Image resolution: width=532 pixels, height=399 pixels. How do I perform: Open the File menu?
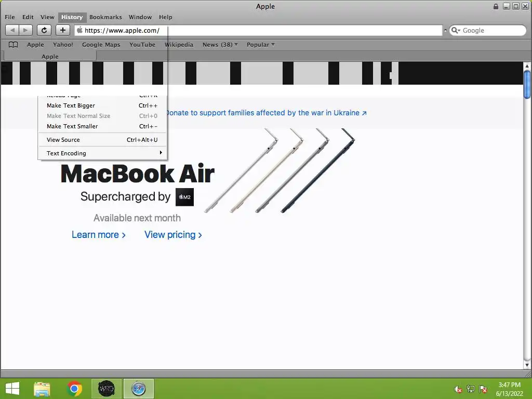click(x=9, y=17)
